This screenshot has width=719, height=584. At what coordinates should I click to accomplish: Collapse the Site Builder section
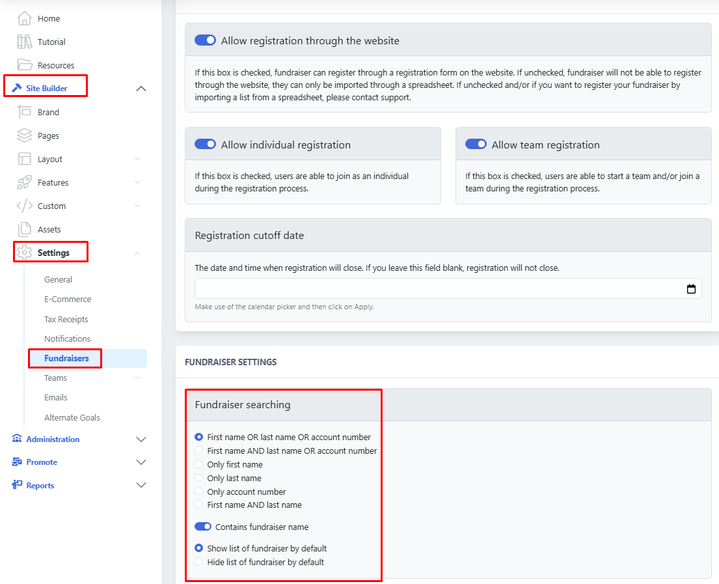(x=140, y=89)
